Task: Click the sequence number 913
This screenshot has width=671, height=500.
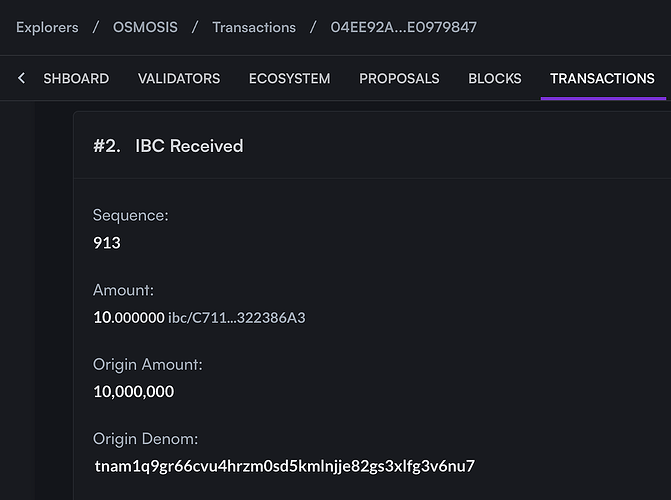Action: click(x=107, y=243)
